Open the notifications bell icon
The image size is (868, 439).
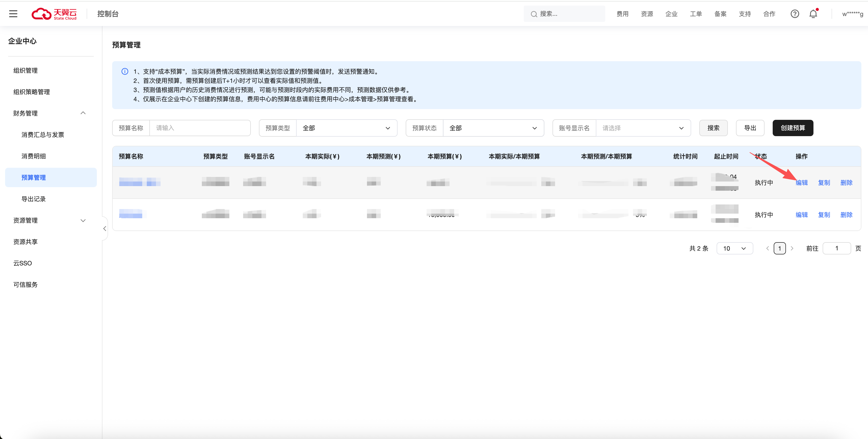pos(813,14)
